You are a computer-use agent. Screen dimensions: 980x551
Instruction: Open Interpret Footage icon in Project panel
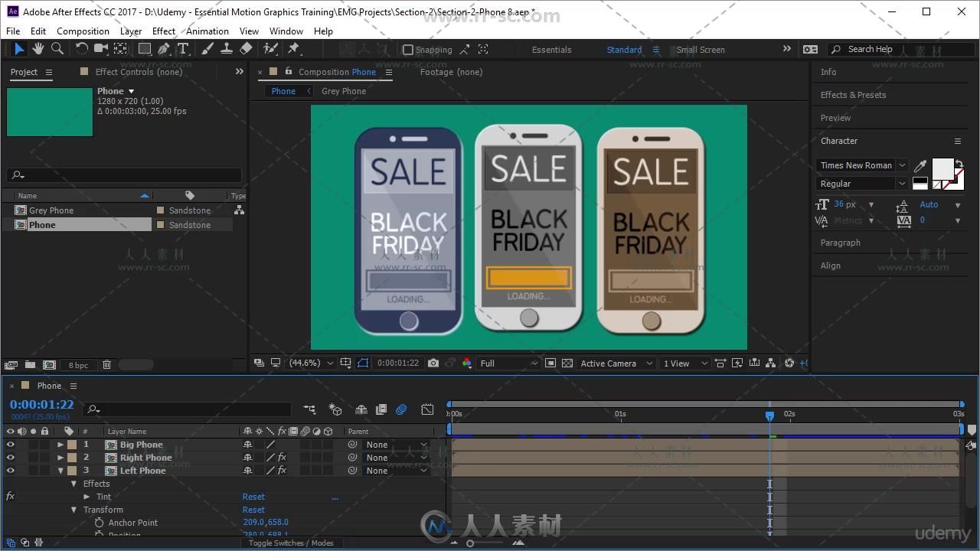pos(11,365)
